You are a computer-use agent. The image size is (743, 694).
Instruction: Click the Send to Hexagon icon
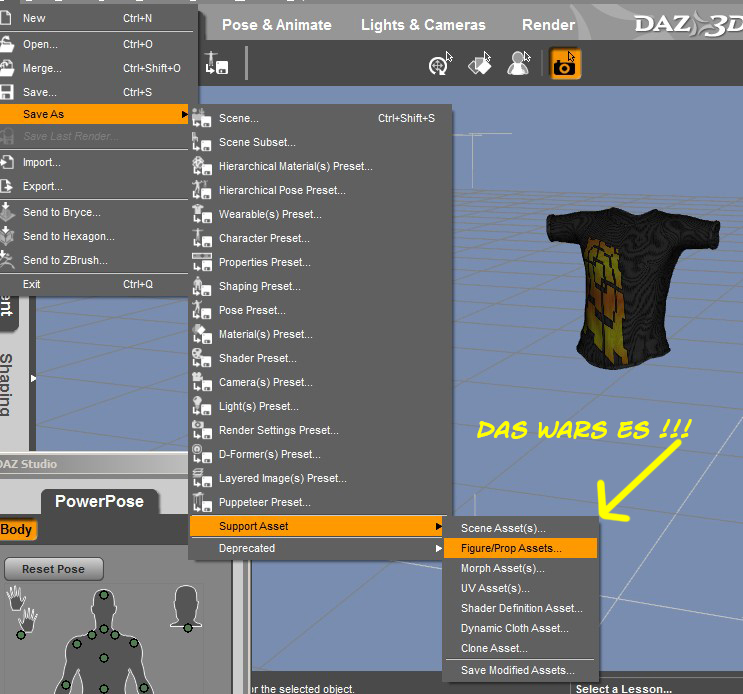(x=7, y=235)
